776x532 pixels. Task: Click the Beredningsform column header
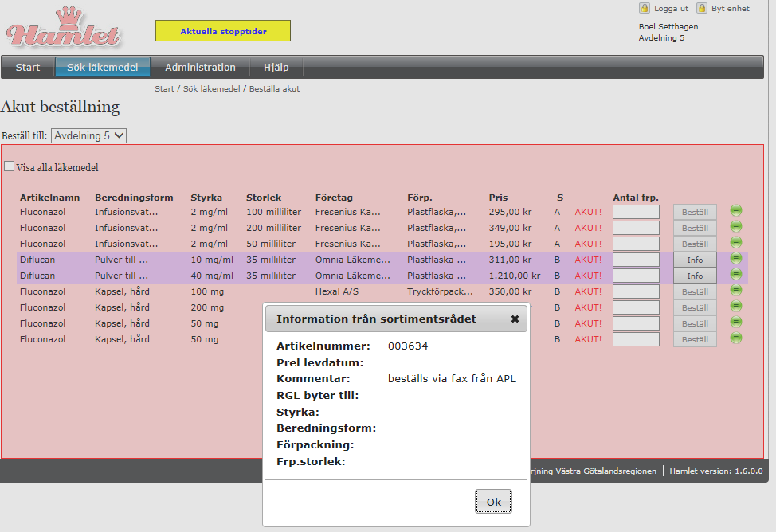[x=134, y=198]
